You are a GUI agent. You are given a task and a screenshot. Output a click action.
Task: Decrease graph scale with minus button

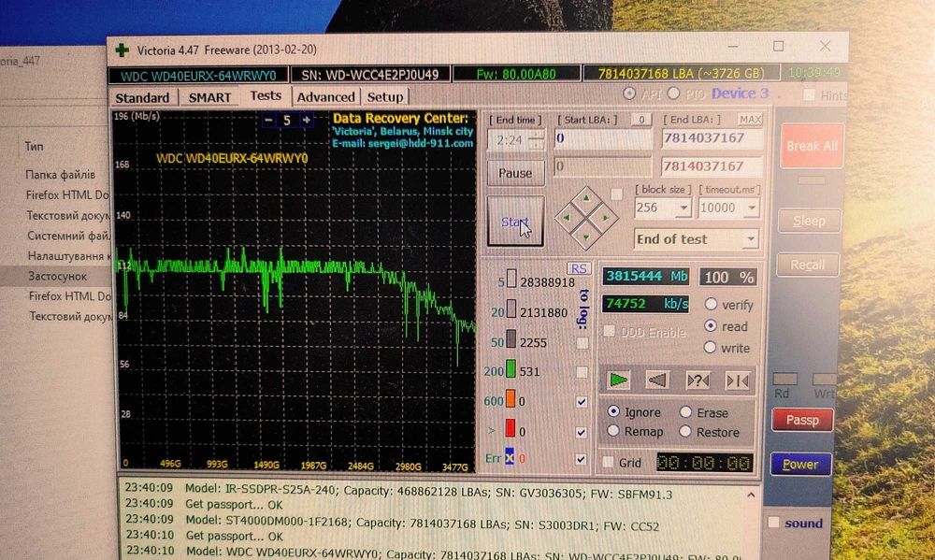tap(269, 120)
